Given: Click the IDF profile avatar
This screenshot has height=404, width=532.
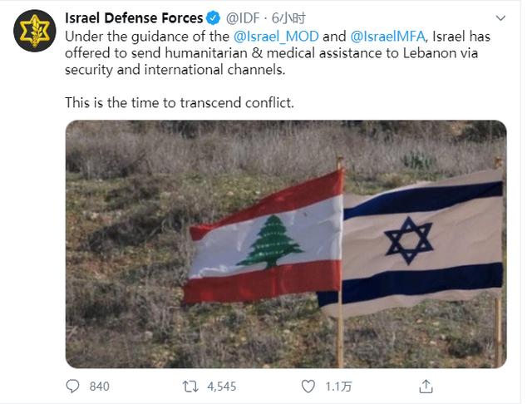Looking at the screenshot, I should [34, 32].
